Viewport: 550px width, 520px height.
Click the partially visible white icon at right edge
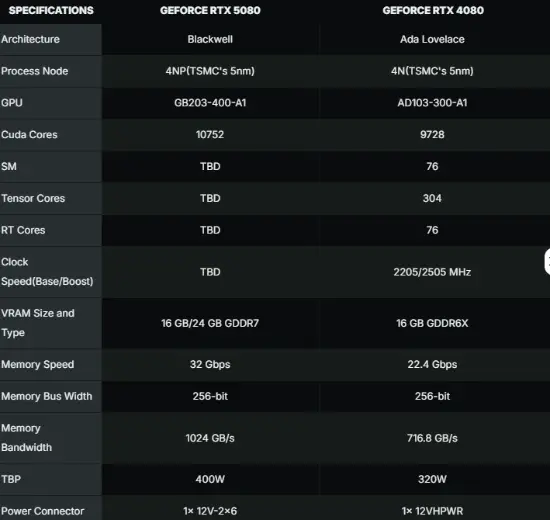(x=547, y=262)
